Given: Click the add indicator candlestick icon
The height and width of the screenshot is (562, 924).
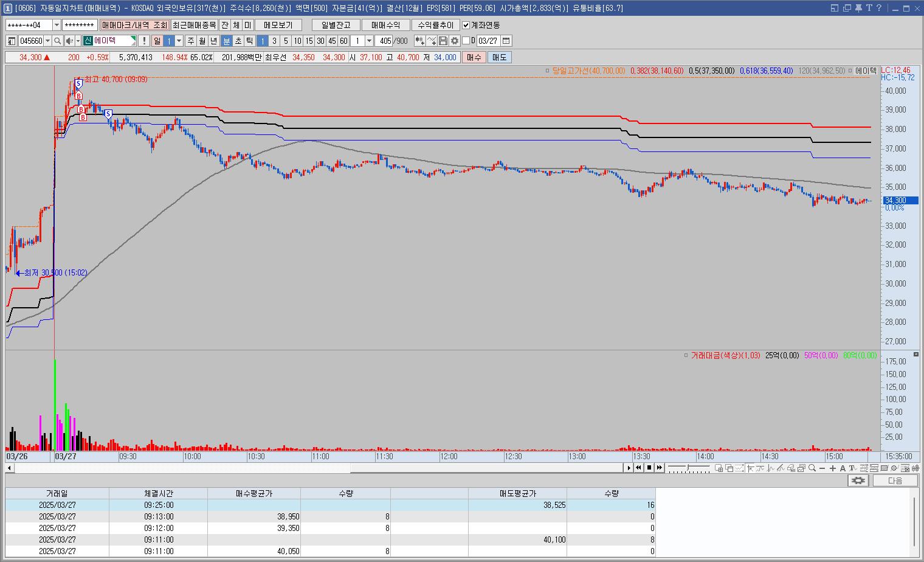Looking at the screenshot, I should coord(419,41).
